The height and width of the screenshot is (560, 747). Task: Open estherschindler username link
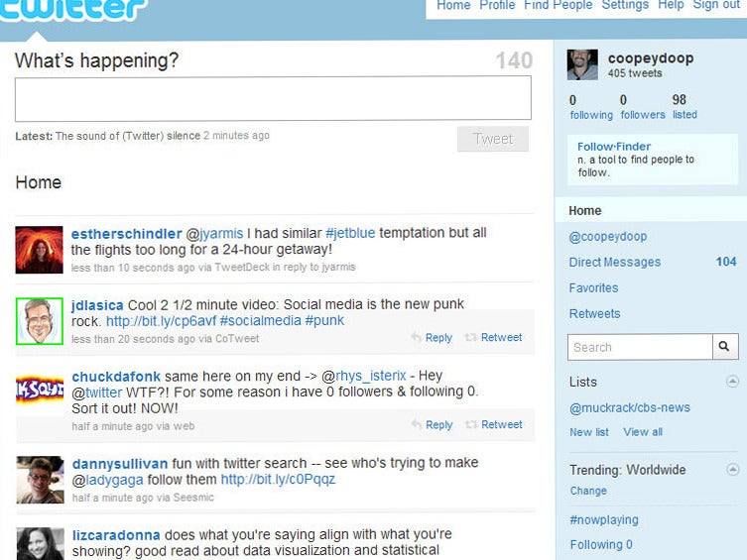(x=126, y=234)
